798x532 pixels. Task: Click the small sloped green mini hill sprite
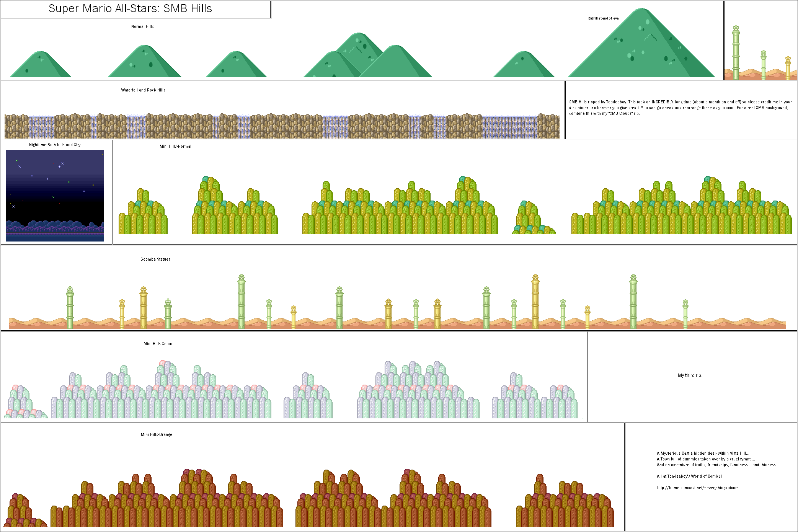pos(534,217)
